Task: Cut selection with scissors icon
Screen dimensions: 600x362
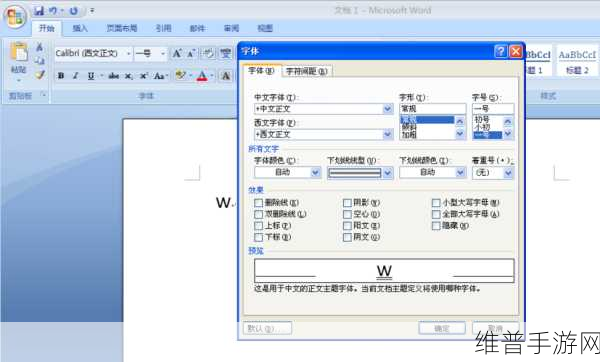Action: coord(39,47)
